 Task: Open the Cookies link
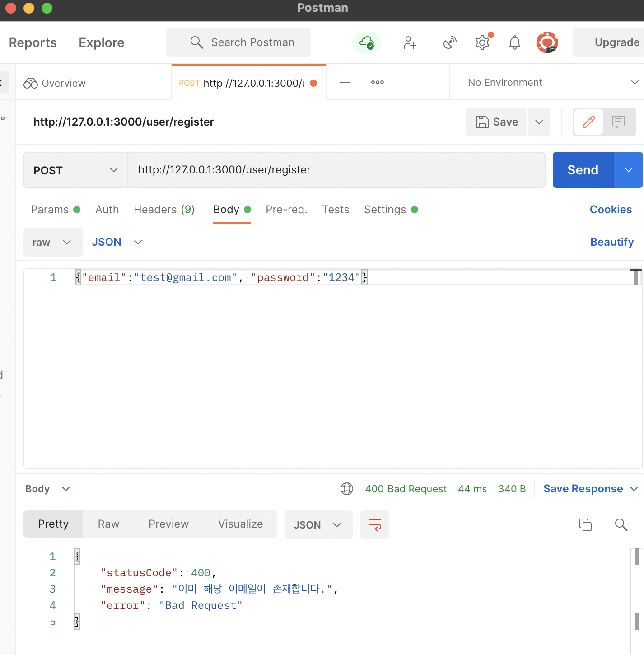click(611, 210)
